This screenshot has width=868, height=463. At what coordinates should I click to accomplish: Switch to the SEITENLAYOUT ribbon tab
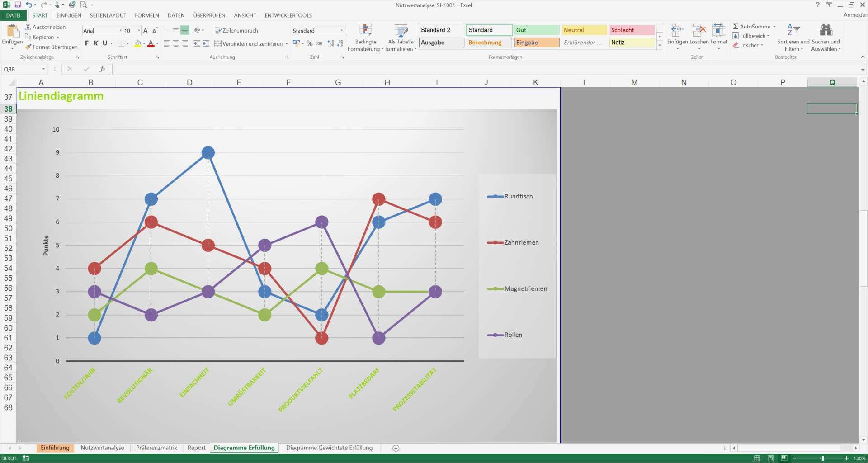(108, 15)
